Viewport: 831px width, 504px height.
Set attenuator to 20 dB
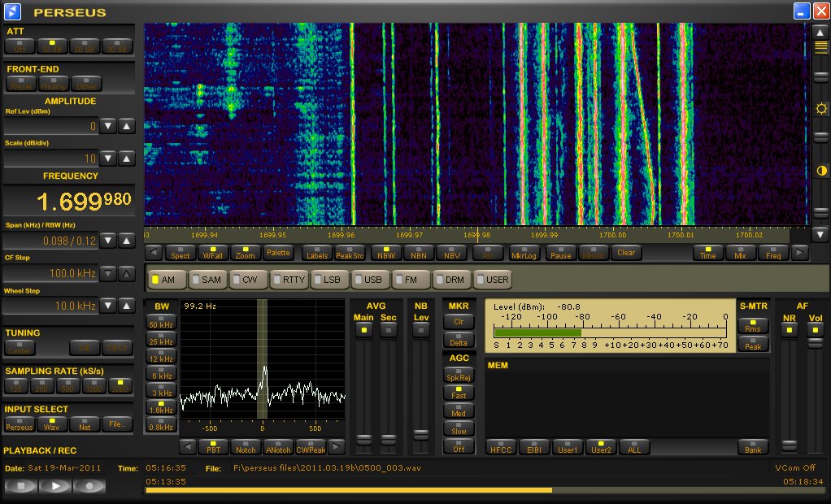click(x=85, y=46)
